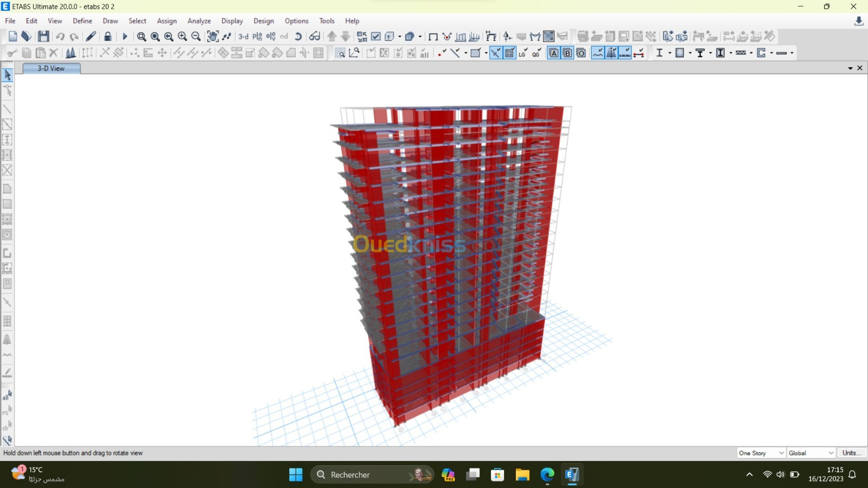This screenshot has width=868, height=488.
Task: Expand the concrete frame design dropdown arrow
Action: 690,53
